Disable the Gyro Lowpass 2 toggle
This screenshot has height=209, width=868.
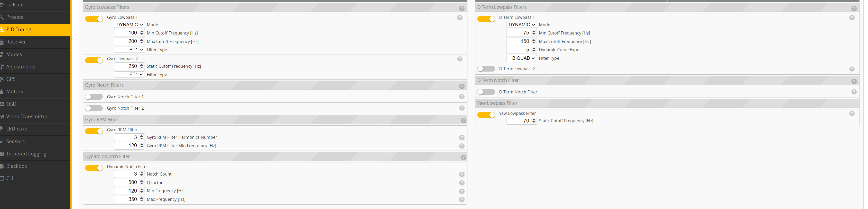tap(94, 60)
